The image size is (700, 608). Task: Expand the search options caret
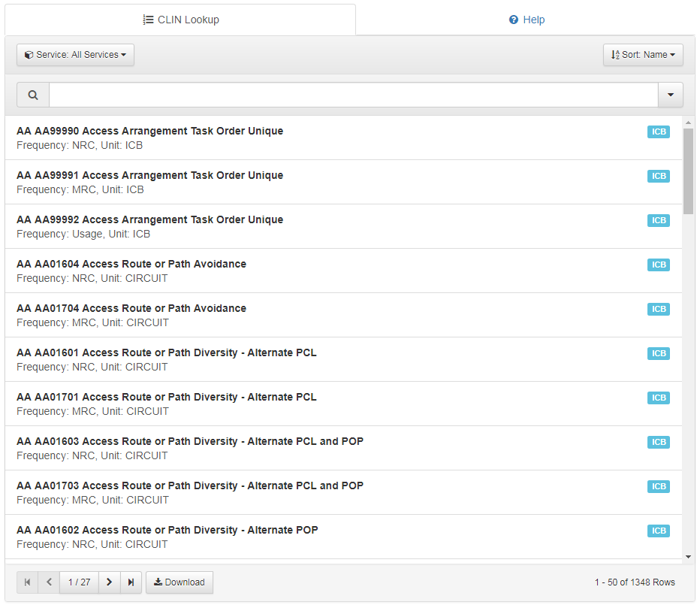670,95
